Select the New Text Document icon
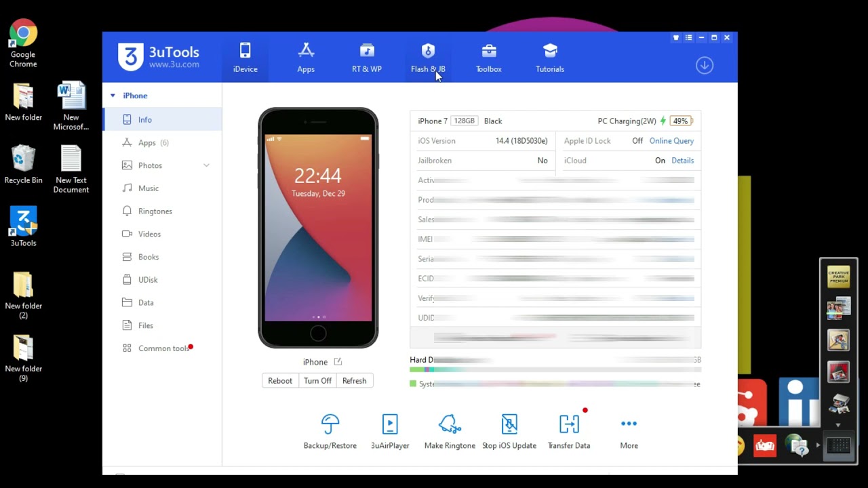The width and height of the screenshot is (868, 488). [x=71, y=169]
